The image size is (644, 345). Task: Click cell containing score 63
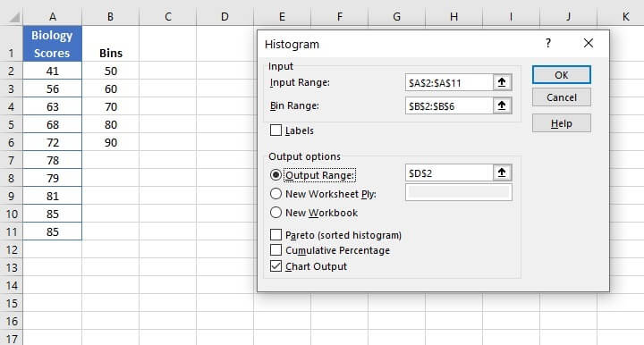point(53,106)
